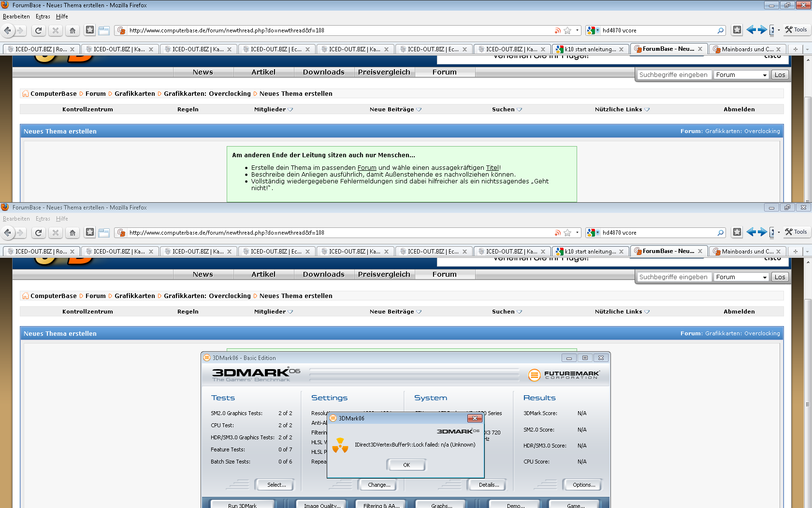Viewport: 812px width, 508px height.
Task: Click search magnifier in upper hd4870 vcore box
Action: (721, 30)
